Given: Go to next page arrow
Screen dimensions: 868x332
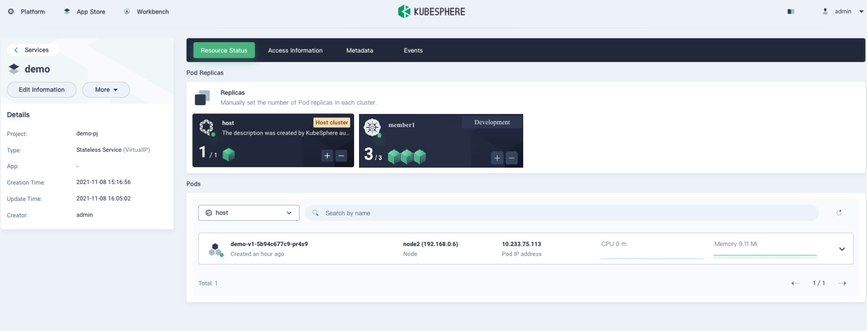Looking at the screenshot, I should (x=842, y=283).
